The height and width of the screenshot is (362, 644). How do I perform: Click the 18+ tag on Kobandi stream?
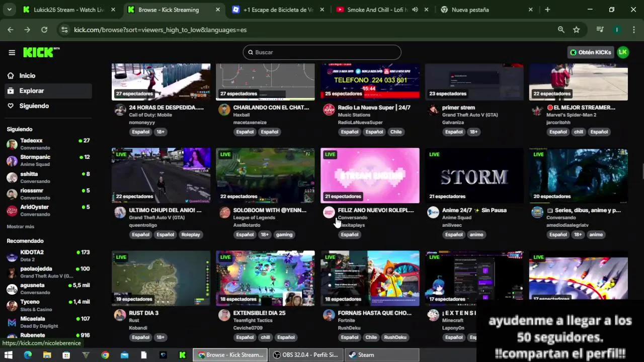point(160,337)
